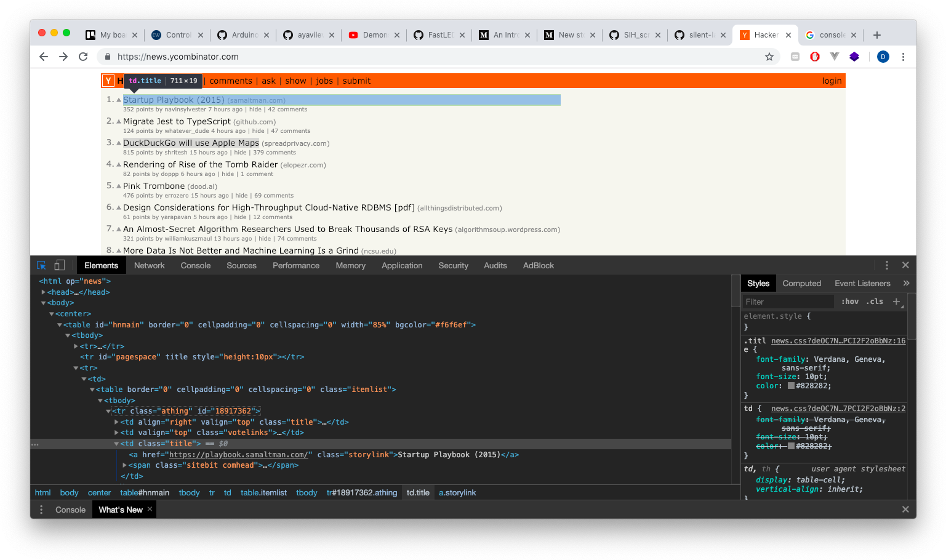946x560 pixels.
Task: Open DevTools three-dot customize menu
Action: [x=886, y=265]
